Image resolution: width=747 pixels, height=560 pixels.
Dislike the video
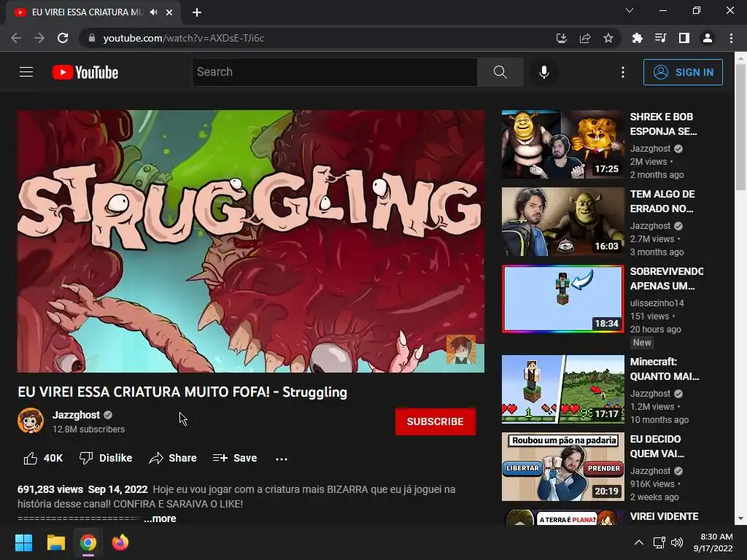point(106,458)
